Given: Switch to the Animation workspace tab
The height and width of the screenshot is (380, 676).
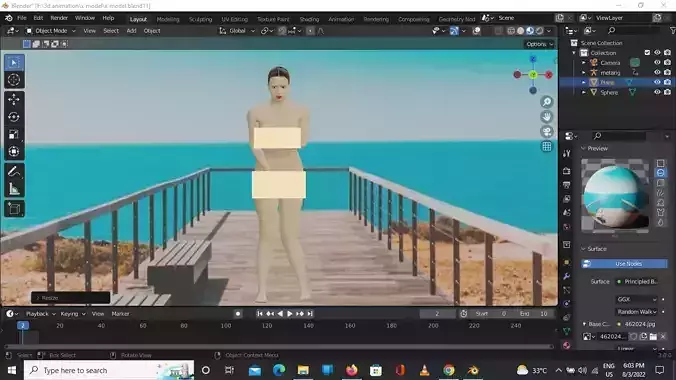Looking at the screenshot, I should pyautogui.click(x=341, y=19).
